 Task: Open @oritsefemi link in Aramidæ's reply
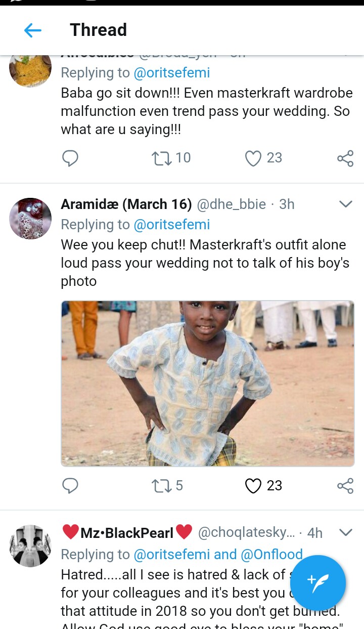click(x=172, y=224)
